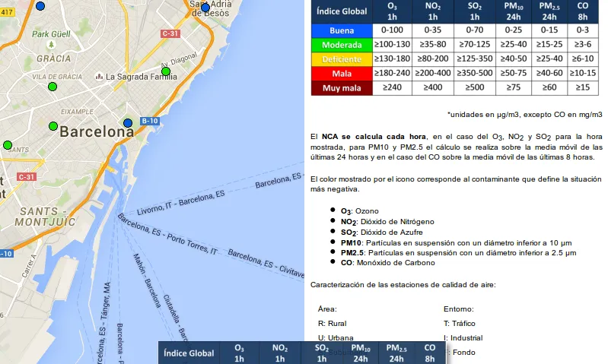Viewport: 608px width, 364px height.
Task: Click the 'NO2: Dióxido de Nitrógeno' bullet item
Action: point(387,222)
